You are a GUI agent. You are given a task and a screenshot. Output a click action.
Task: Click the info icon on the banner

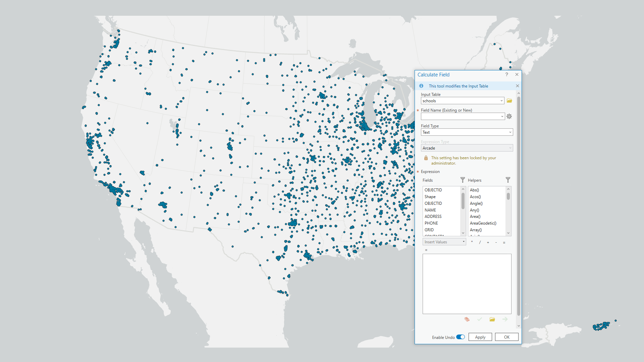pyautogui.click(x=421, y=86)
